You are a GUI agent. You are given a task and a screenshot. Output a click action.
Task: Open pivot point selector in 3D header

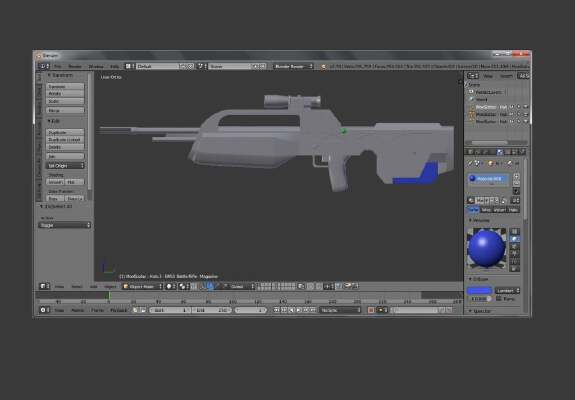184,286
